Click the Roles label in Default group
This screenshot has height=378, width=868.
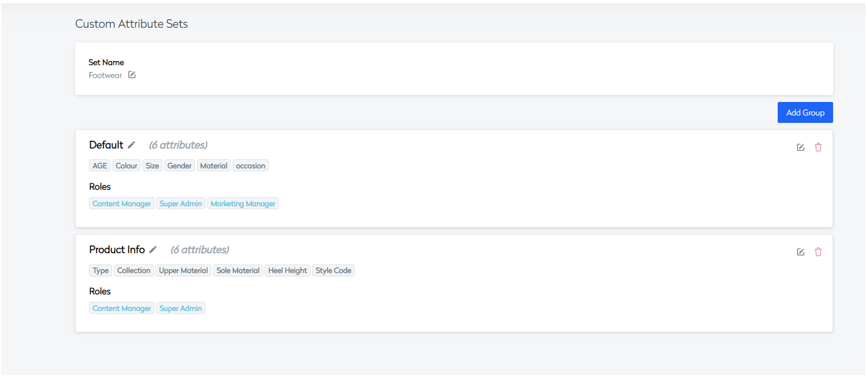point(100,187)
